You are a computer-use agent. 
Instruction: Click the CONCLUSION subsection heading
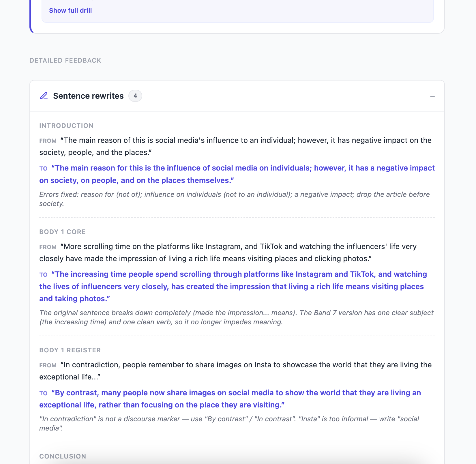tap(63, 456)
